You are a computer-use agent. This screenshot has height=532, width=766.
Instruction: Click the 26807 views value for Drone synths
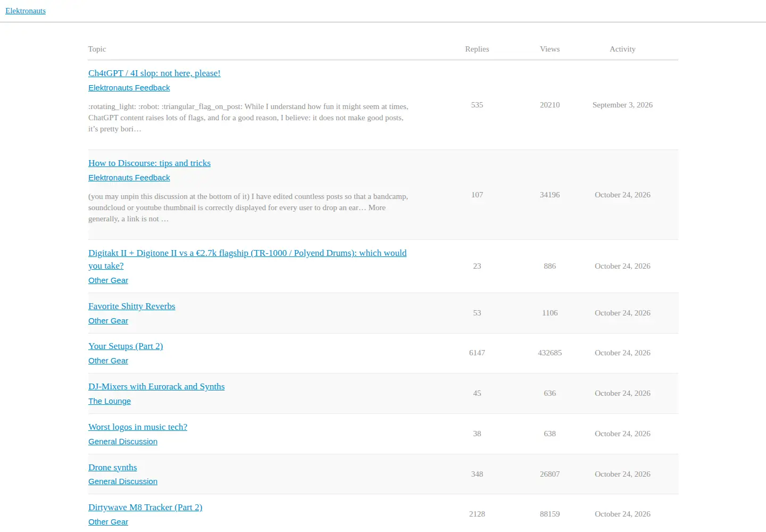(x=550, y=474)
